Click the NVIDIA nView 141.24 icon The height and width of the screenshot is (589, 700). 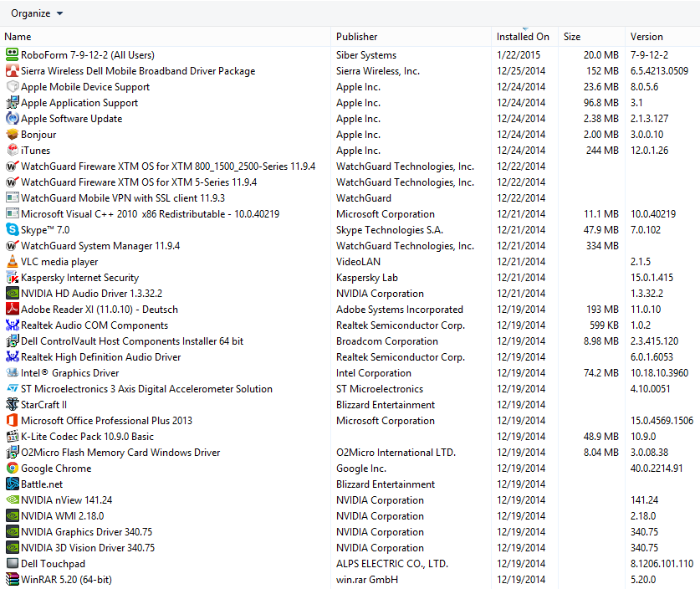12,500
